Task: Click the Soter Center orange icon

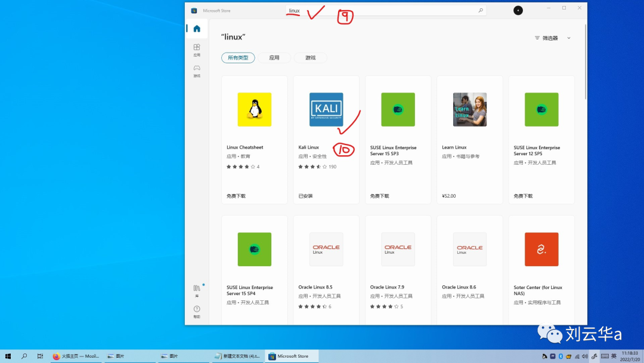Action: (541, 249)
